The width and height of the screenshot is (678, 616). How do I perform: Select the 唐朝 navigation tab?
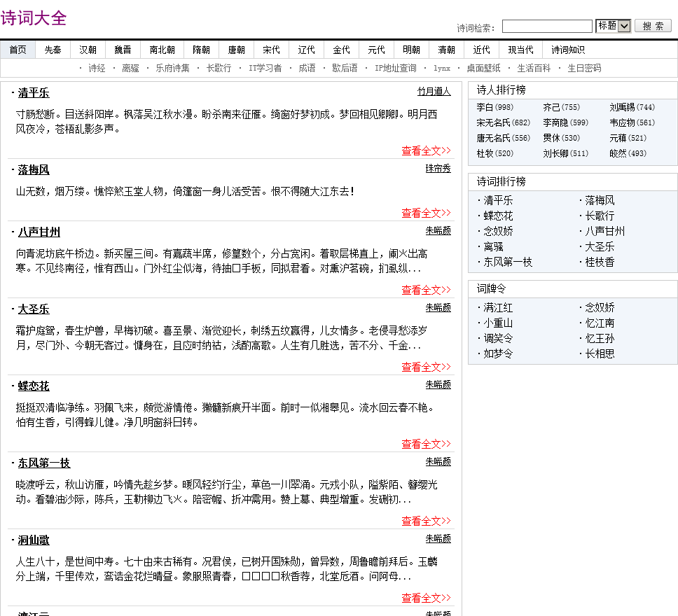coord(237,50)
